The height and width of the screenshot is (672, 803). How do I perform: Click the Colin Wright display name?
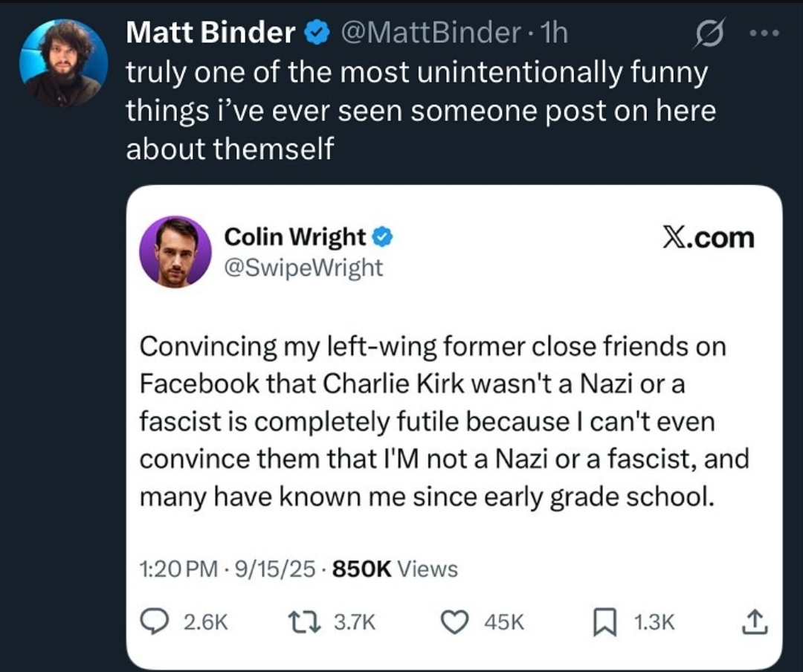point(295,237)
